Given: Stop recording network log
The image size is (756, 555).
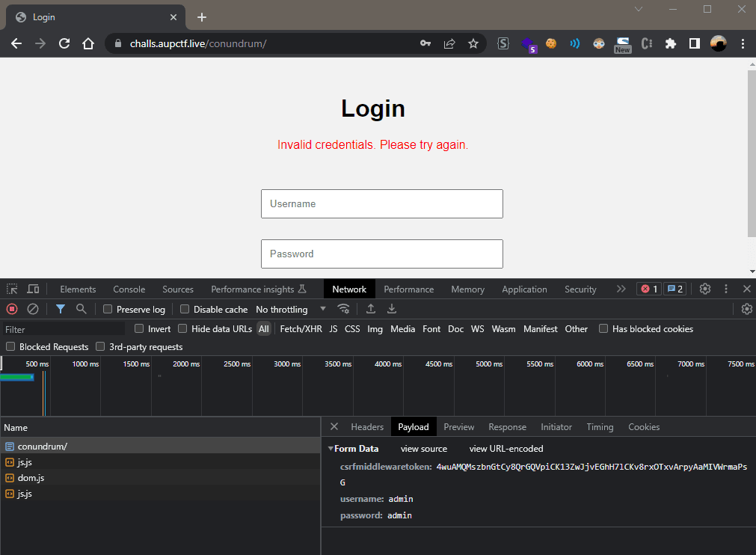Looking at the screenshot, I should click(x=11, y=309).
